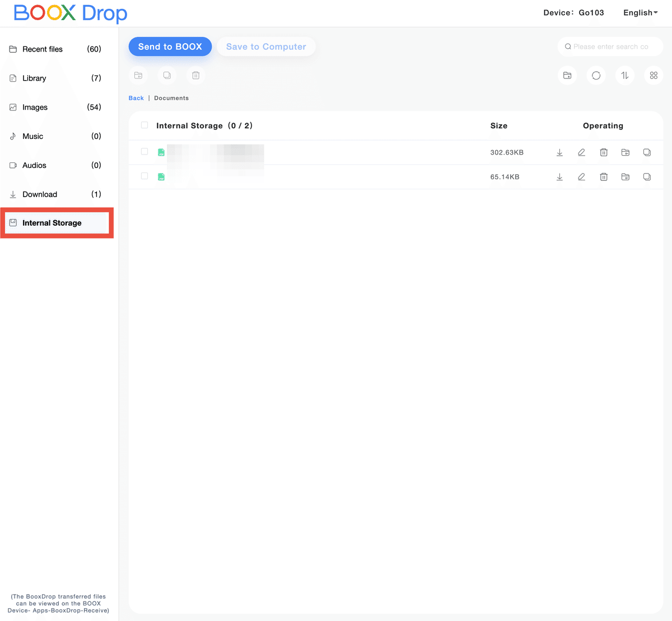Image resolution: width=672 pixels, height=621 pixels.
Task: Open the Music section
Action: [55, 137]
